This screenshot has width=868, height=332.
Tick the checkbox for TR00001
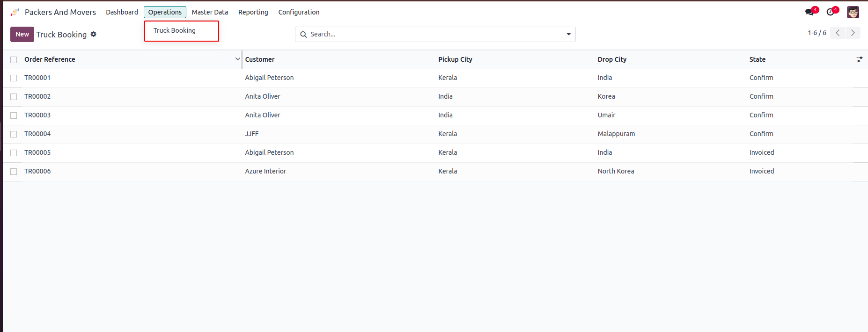pyautogui.click(x=14, y=78)
